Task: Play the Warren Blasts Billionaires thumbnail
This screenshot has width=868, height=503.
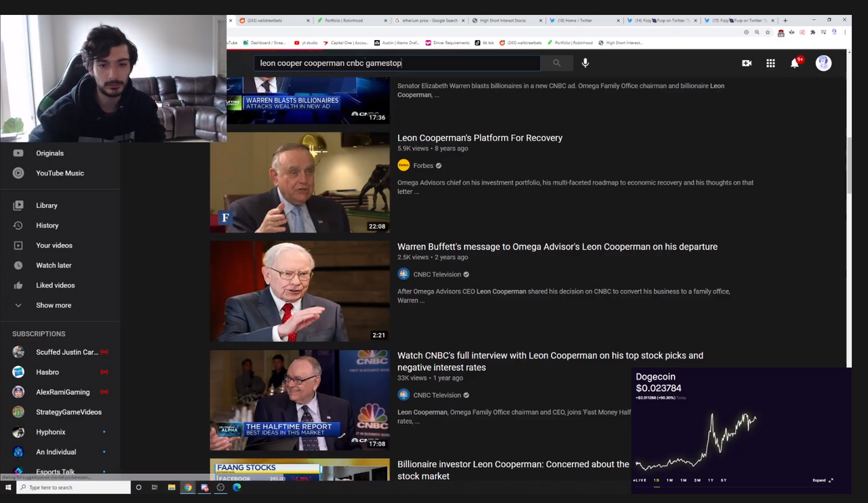Action: [x=308, y=100]
